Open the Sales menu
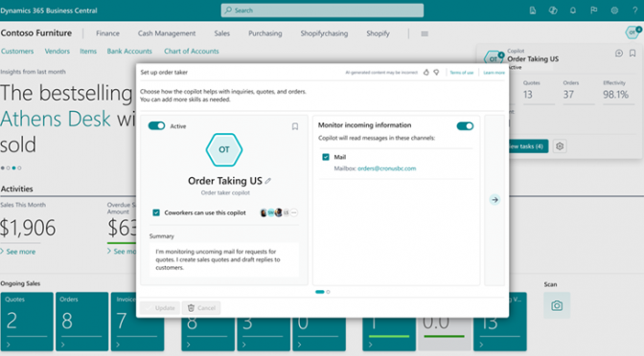The width and height of the screenshot is (644, 356). click(221, 33)
